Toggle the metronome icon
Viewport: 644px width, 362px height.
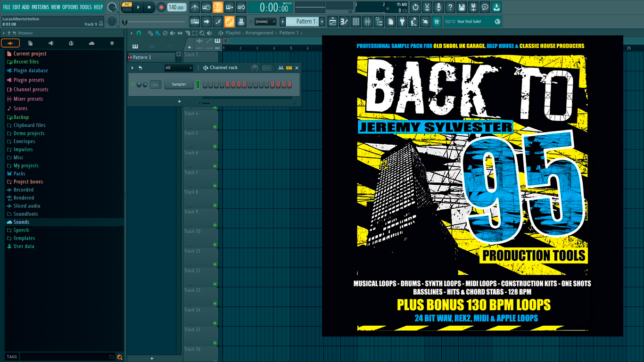195,7
